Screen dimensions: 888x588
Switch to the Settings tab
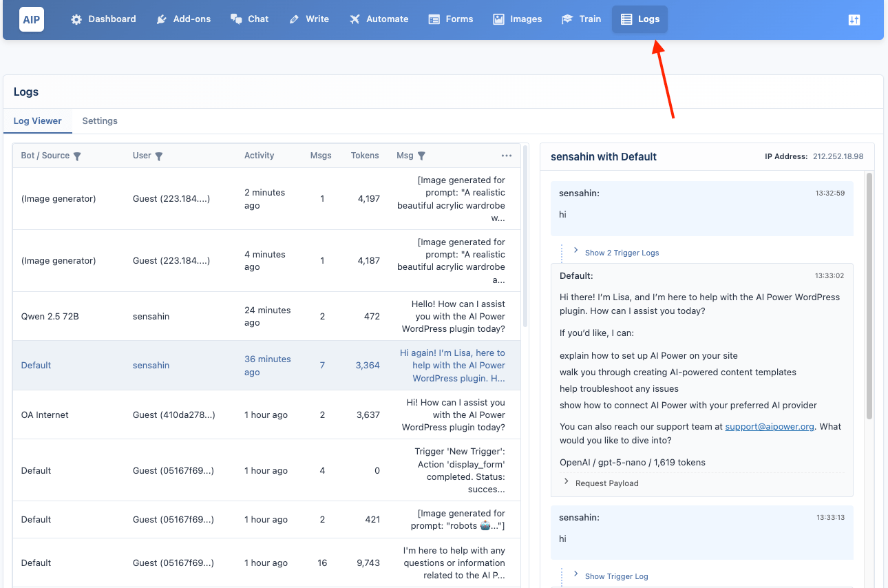coord(100,121)
